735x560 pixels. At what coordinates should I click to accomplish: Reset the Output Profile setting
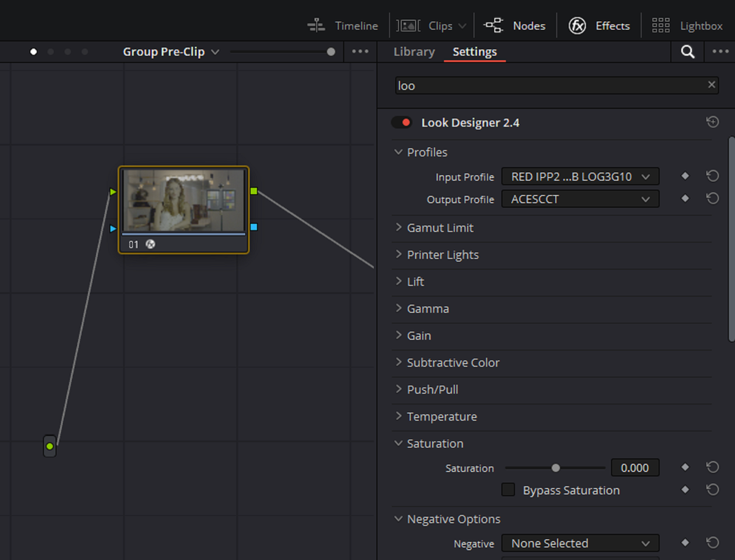coord(713,198)
